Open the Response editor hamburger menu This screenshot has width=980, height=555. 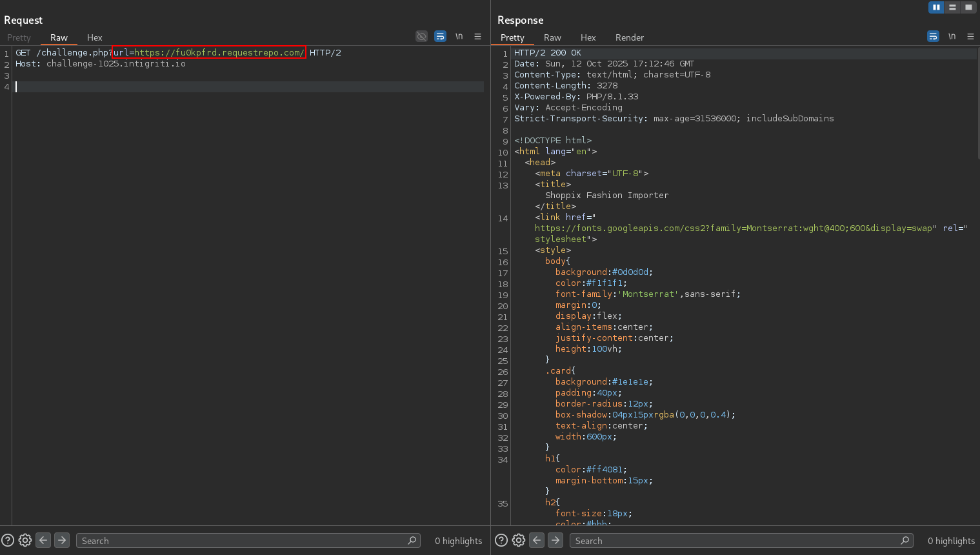coord(970,37)
